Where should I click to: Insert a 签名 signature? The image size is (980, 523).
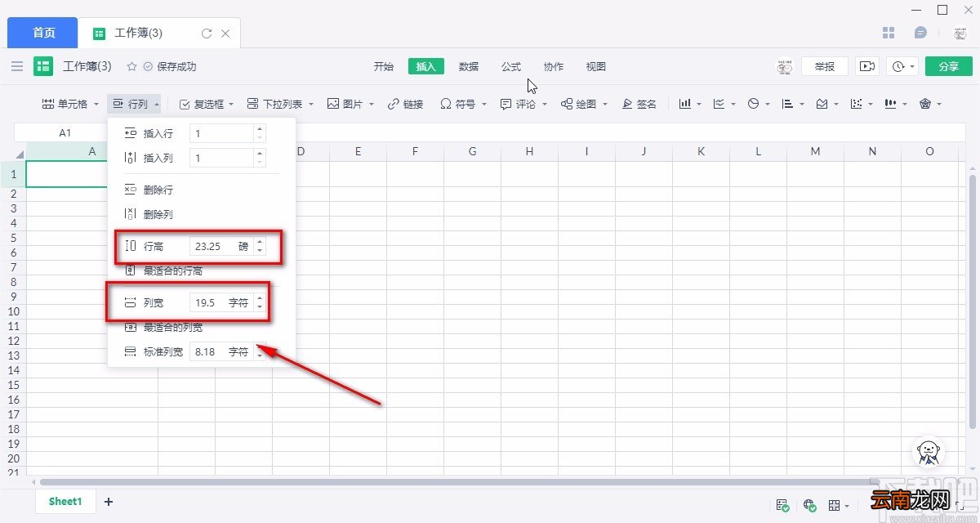(639, 104)
